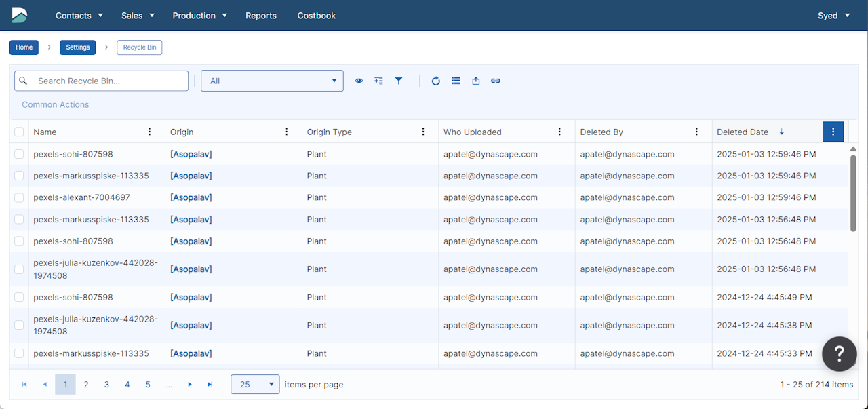Tick the checkbox for pexels-alexant-7004697

pos(19,198)
